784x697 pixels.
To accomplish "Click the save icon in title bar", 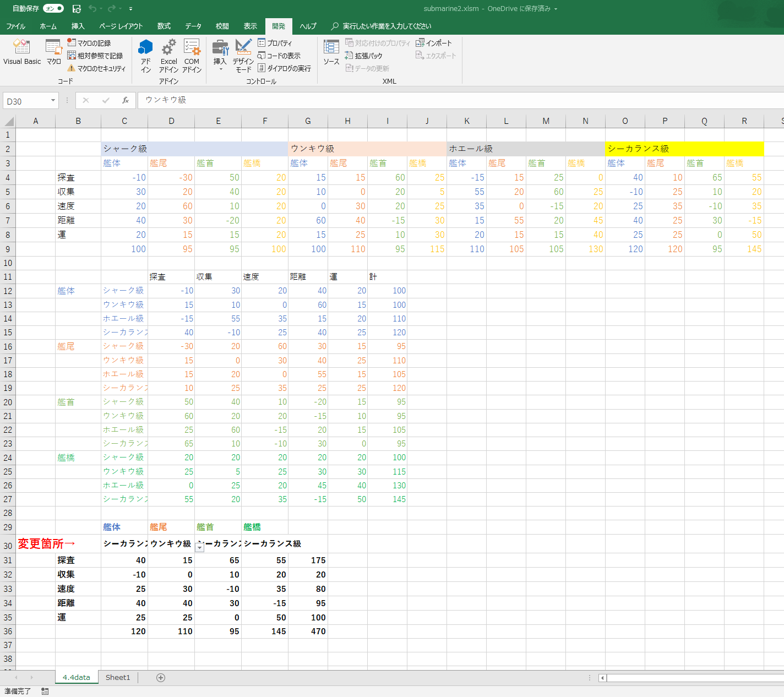I will 77,9.
